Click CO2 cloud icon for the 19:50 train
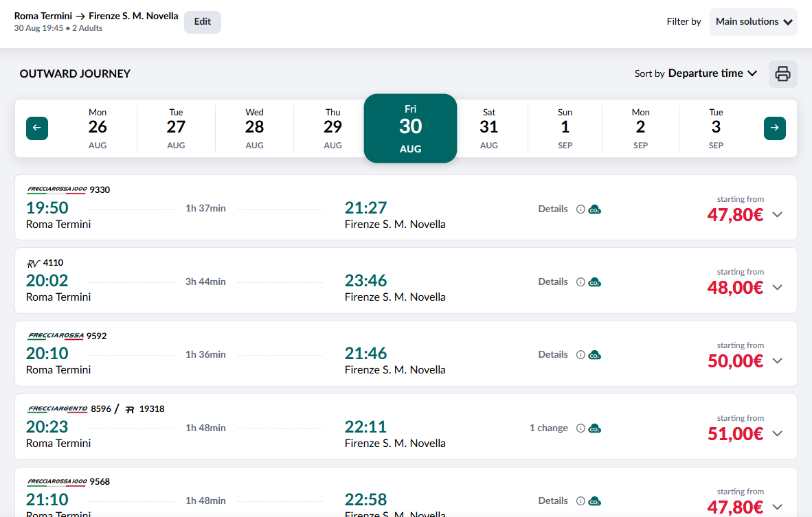The height and width of the screenshot is (517, 812). coord(594,209)
